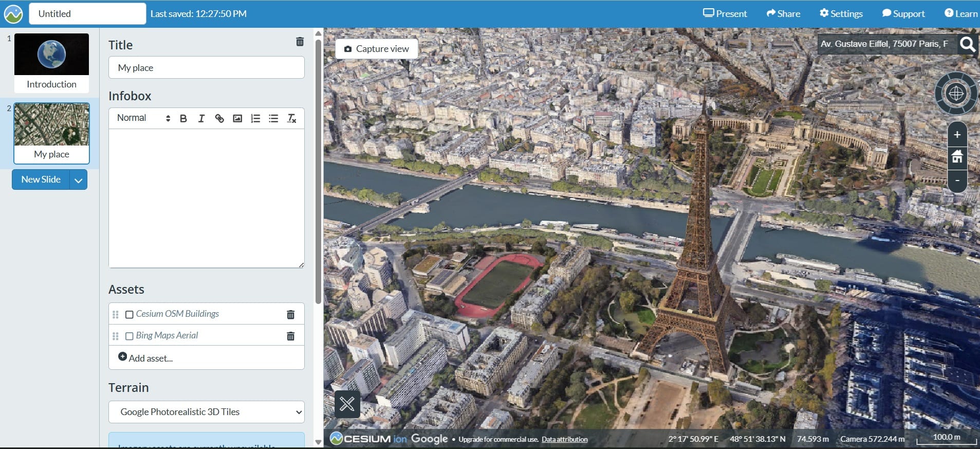This screenshot has height=449, width=980.
Task: Click the Italic formatting icon
Action: click(201, 119)
